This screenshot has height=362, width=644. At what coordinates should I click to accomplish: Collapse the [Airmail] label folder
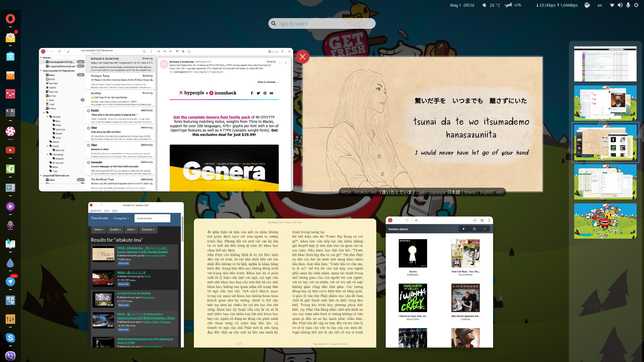click(47, 117)
